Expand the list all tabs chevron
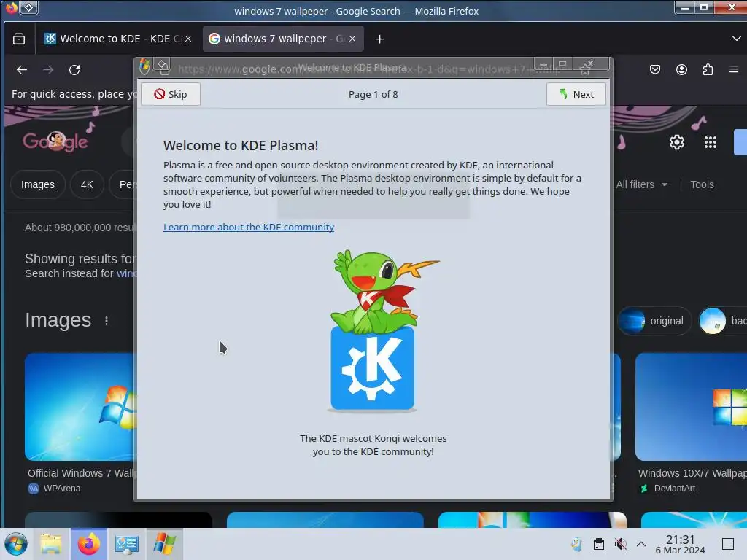 click(x=736, y=39)
